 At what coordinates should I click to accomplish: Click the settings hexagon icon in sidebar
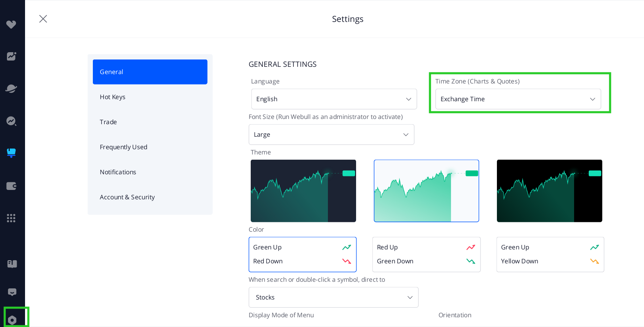pyautogui.click(x=12, y=320)
